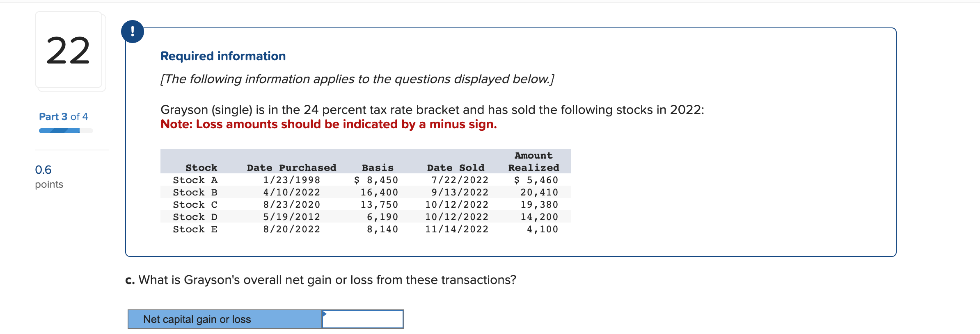Click the question number 22 box

coord(69,50)
